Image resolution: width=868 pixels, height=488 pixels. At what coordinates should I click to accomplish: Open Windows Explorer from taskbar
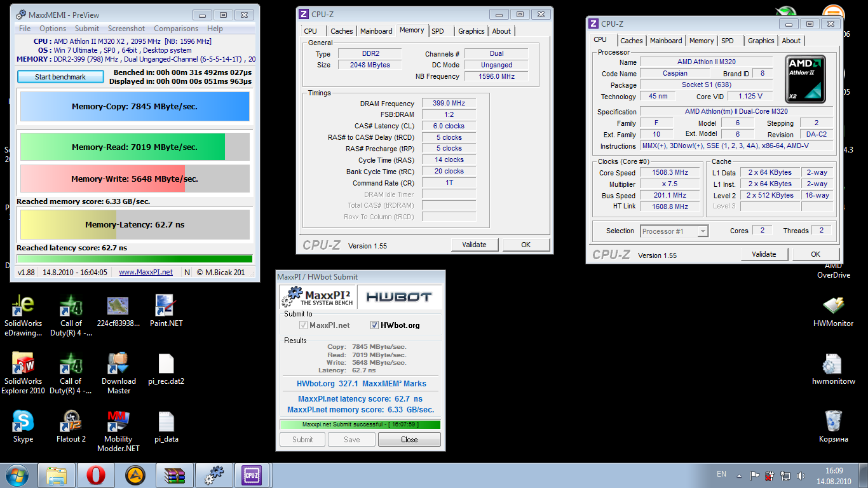[x=57, y=475]
